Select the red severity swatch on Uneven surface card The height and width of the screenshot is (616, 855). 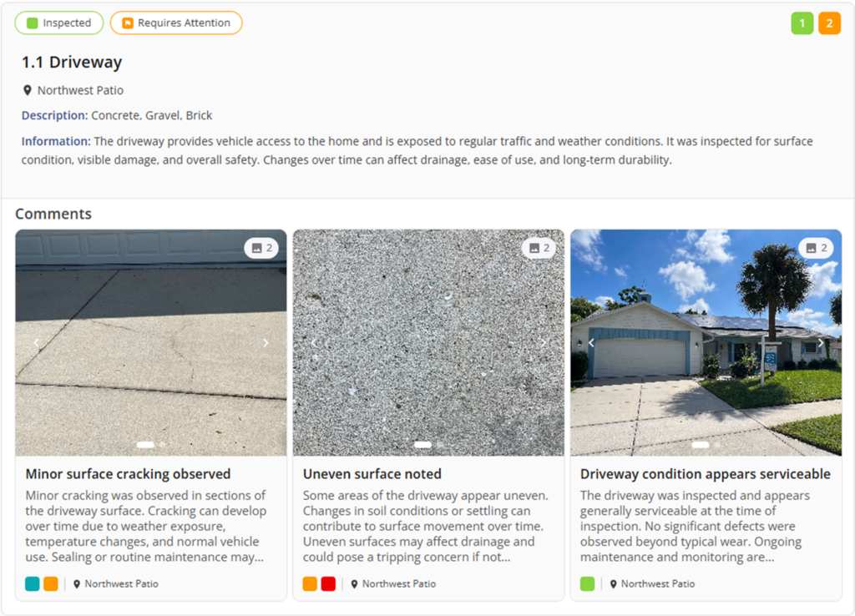(x=329, y=583)
